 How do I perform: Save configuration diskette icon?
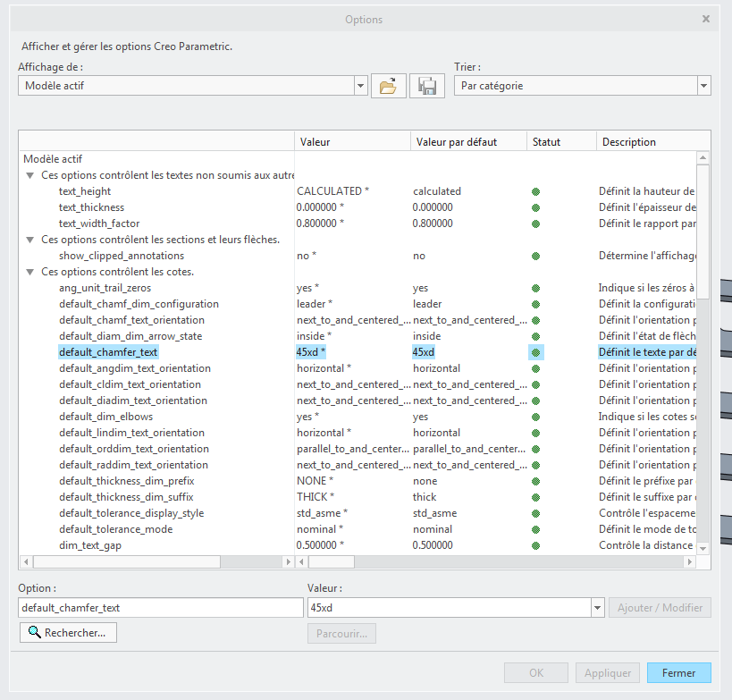point(426,86)
